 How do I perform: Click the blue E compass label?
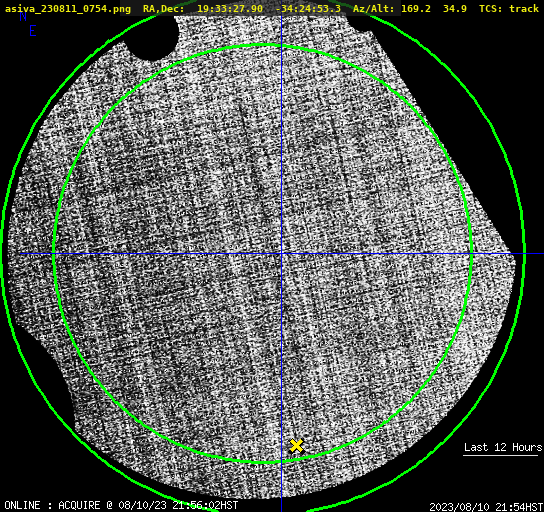33,31
